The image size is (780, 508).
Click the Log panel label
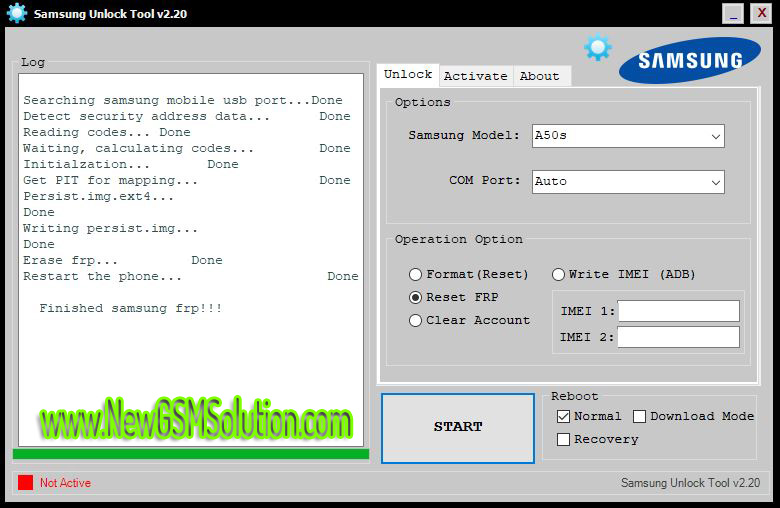click(x=33, y=62)
